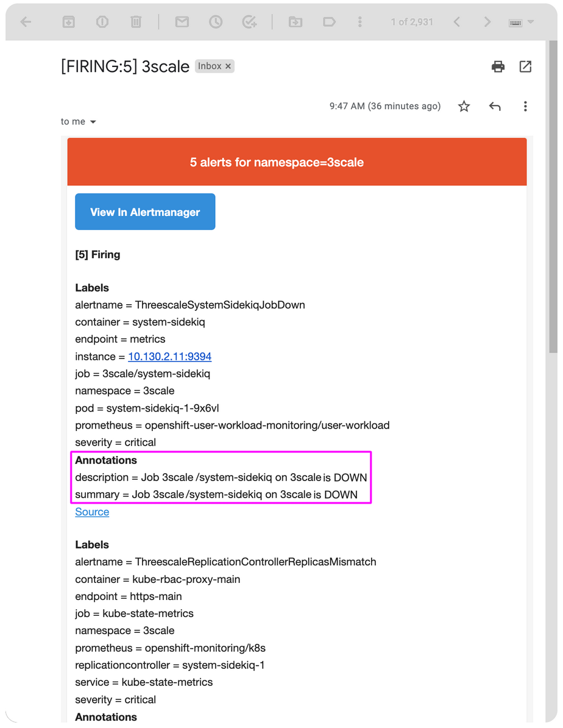
Task: Go back to the inbox list
Action: [x=26, y=22]
